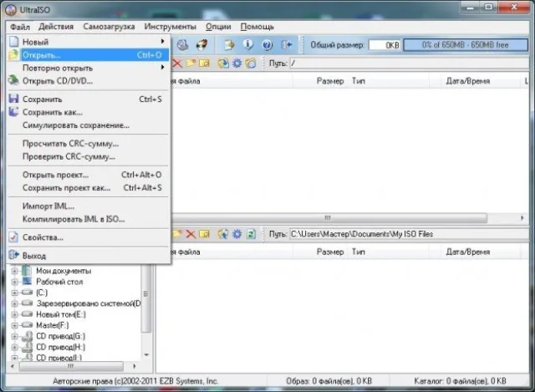Viewport: 535px width, 392px height.
Task: Click new folder icon in upper pane toolbar
Action: pyautogui.click(x=191, y=64)
